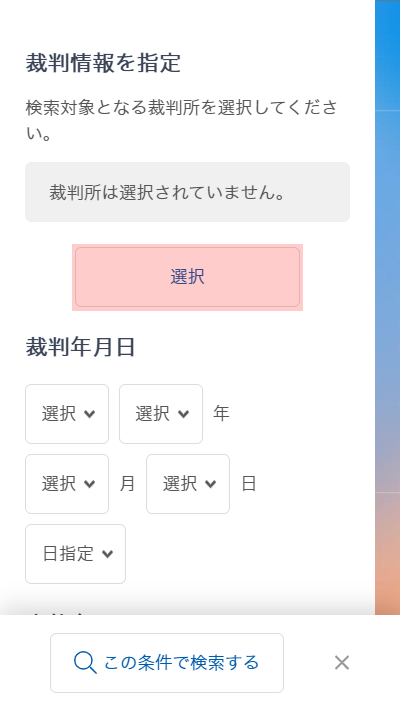Viewport: 400px width, 710px height.
Task: Click the magnifier icon in the search button
Action: pos(85,663)
